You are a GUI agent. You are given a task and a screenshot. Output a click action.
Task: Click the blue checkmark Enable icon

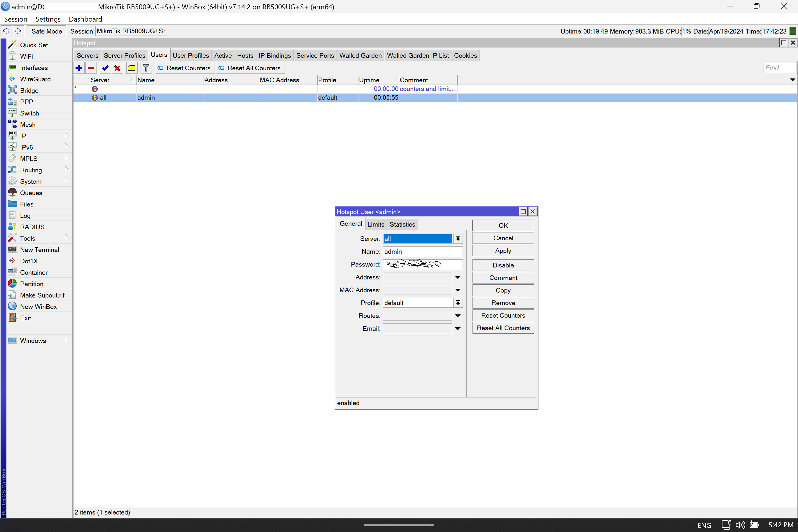105,68
